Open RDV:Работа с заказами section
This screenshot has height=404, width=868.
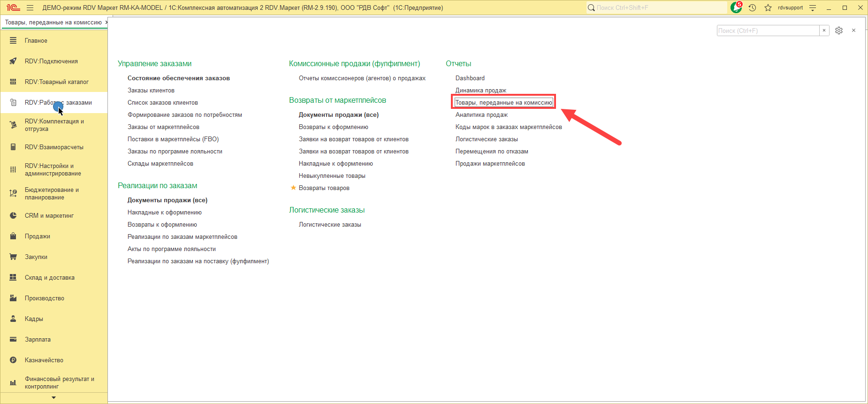pos(54,103)
